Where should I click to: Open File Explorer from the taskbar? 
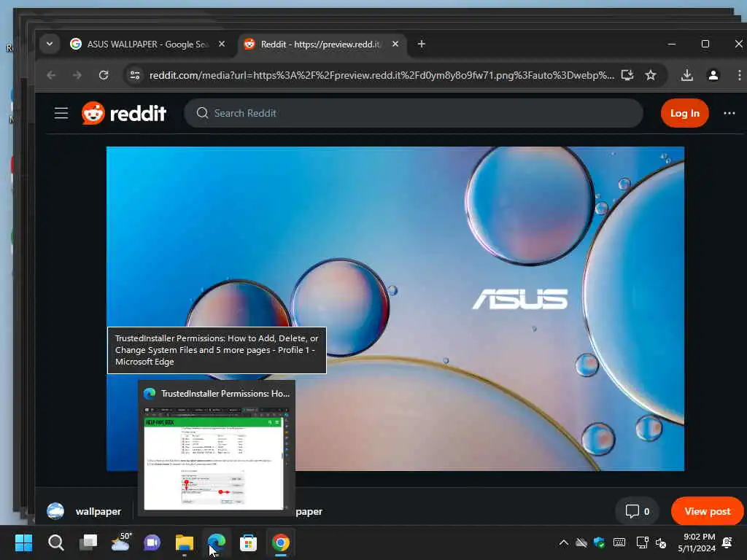[x=185, y=542]
